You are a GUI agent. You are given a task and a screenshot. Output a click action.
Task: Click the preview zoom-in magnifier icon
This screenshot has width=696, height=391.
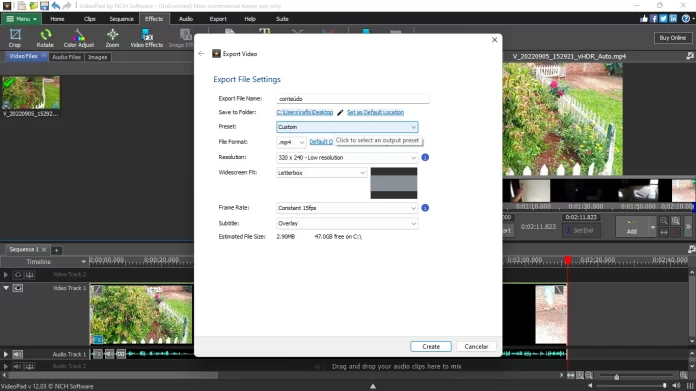pyautogui.click(x=676, y=221)
